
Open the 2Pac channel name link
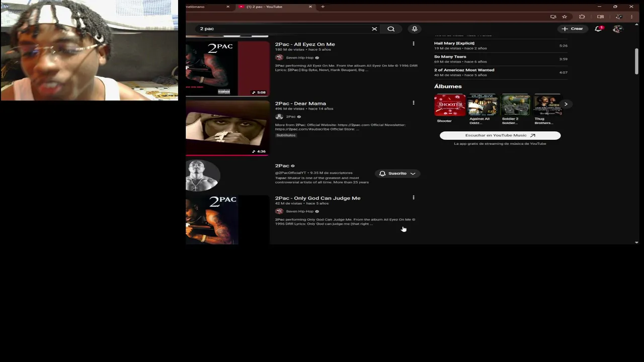click(x=282, y=165)
